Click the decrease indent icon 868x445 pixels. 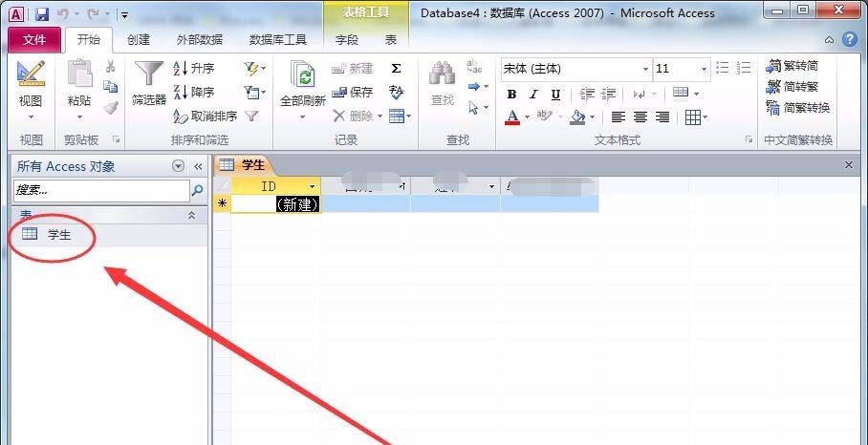pyautogui.click(x=587, y=94)
